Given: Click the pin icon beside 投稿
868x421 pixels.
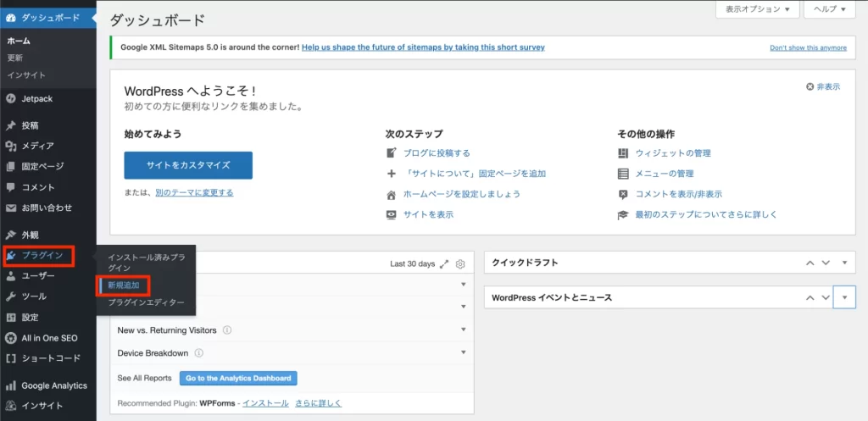Looking at the screenshot, I should (x=11, y=125).
